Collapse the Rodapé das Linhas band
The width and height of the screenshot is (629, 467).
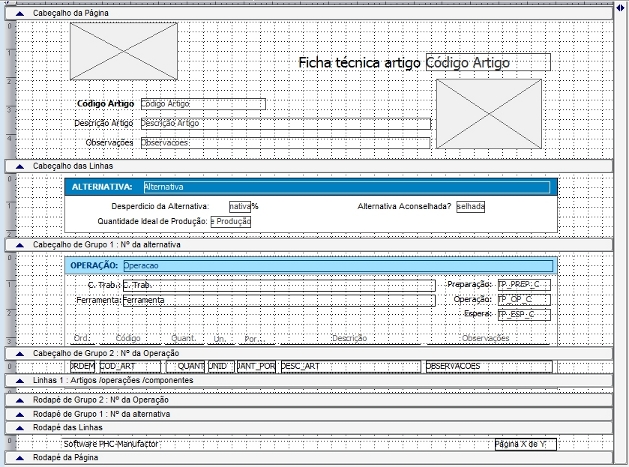tap(20, 428)
